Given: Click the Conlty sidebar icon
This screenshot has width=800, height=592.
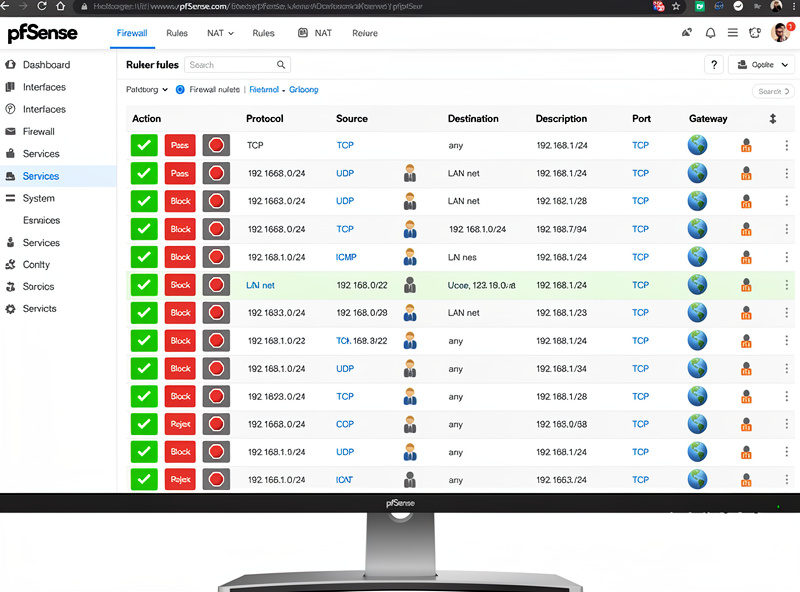Looking at the screenshot, I should tap(10, 264).
